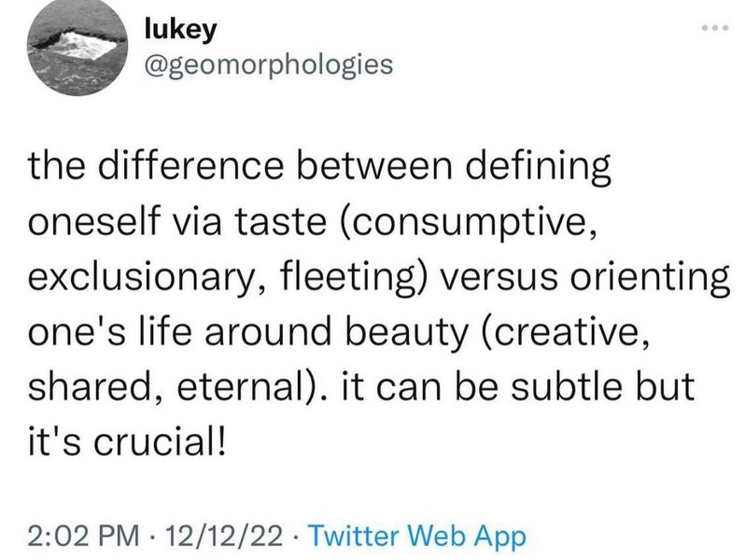Open the Twitter Web App source link
This screenshot has height=560, width=745.
(x=417, y=537)
